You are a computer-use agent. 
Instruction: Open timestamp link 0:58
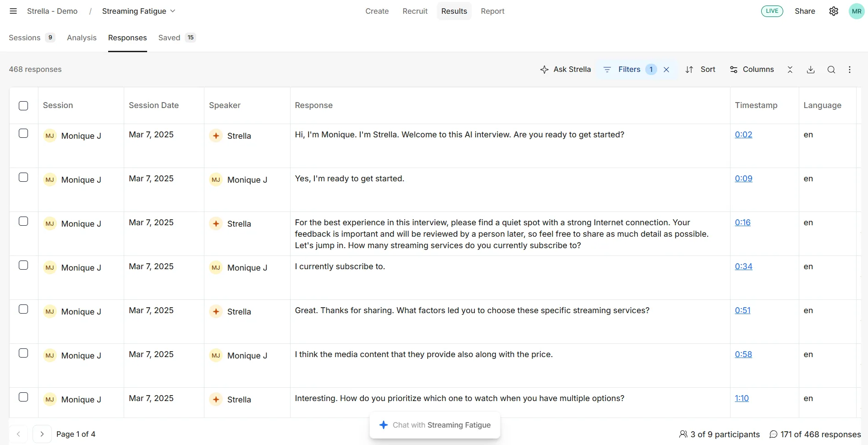point(743,354)
